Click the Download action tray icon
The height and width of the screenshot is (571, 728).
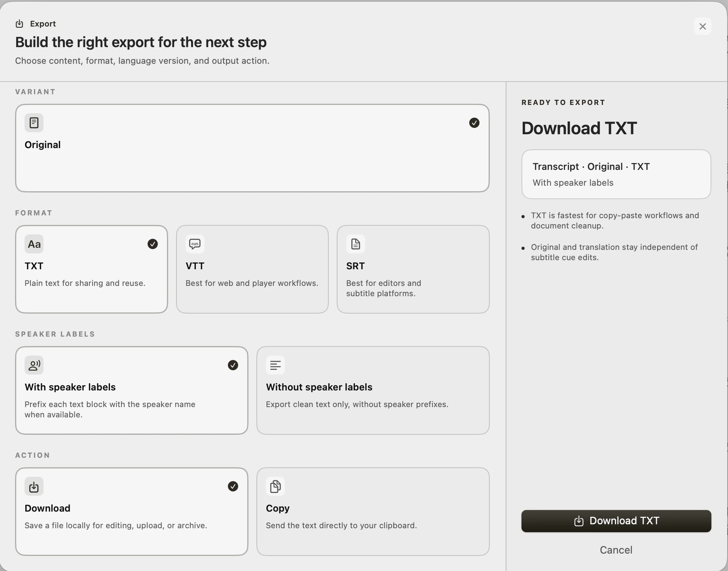[34, 486]
